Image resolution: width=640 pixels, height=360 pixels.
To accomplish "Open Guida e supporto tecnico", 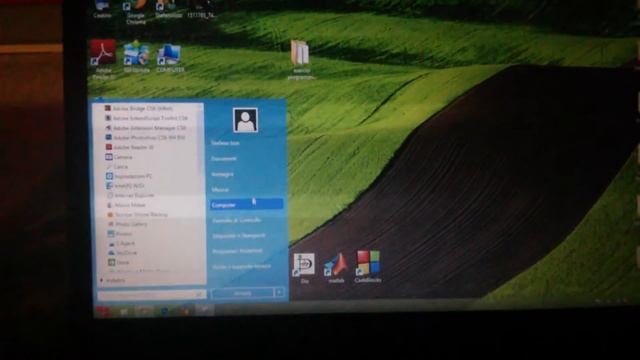I will click(x=241, y=267).
